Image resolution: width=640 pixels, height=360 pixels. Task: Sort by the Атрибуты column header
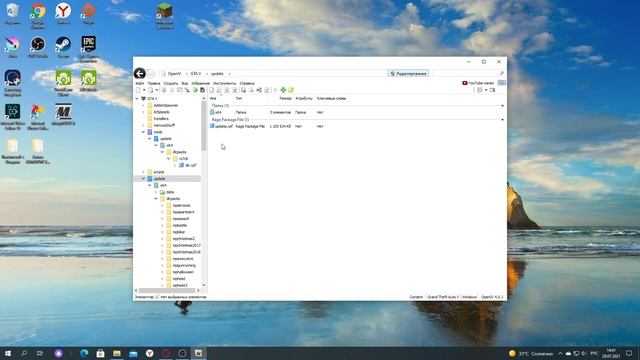point(304,98)
